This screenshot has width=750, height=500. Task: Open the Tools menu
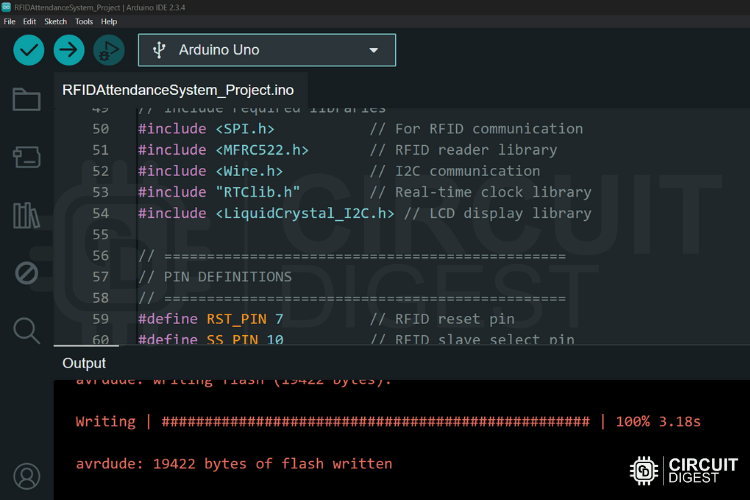coord(84,22)
